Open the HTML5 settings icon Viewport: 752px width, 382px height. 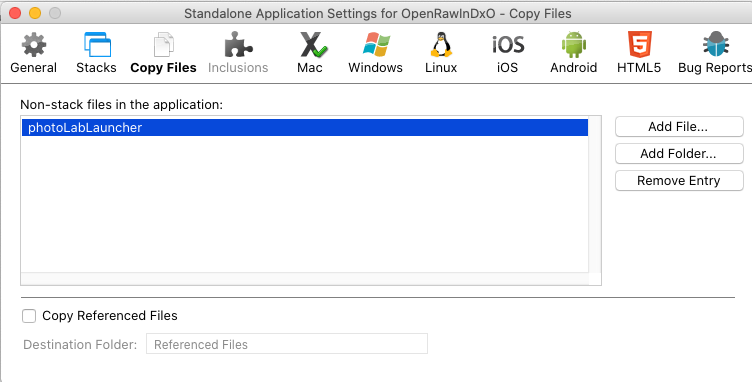pyautogui.click(x=640, y=45)
